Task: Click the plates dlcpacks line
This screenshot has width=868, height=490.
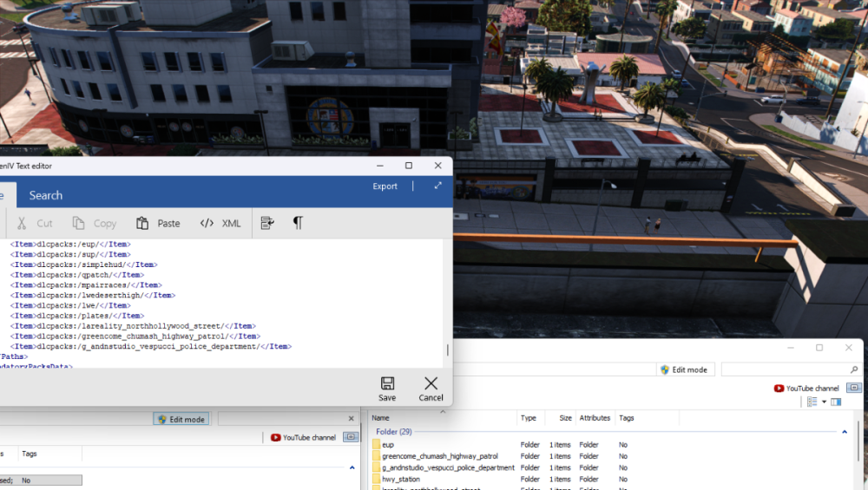Action: pyautogui.click(x=77, y=316)
